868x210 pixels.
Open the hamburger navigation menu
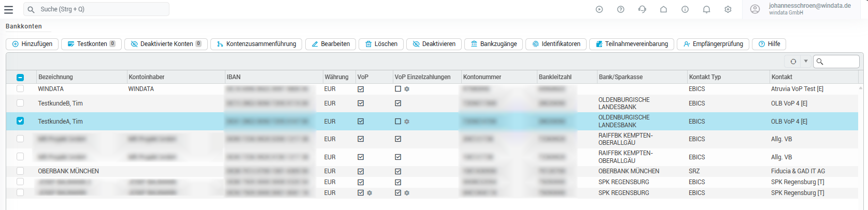point(8,9)
